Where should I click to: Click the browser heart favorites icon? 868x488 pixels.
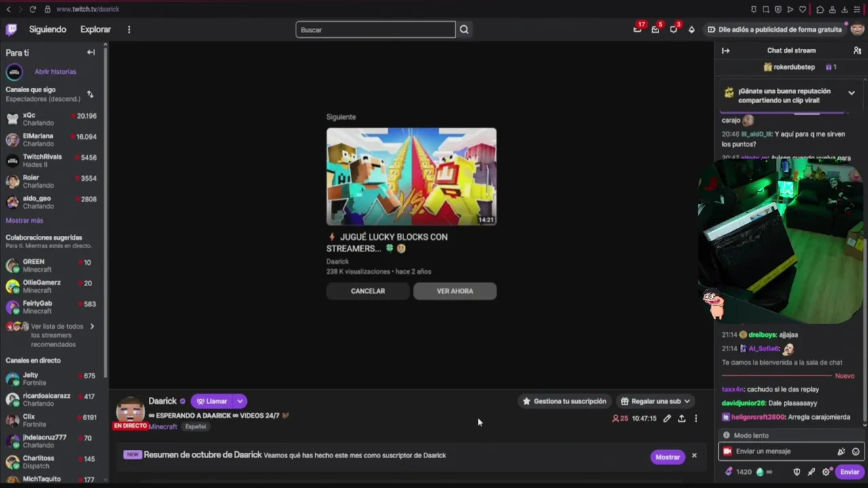[x=803, y=9]
